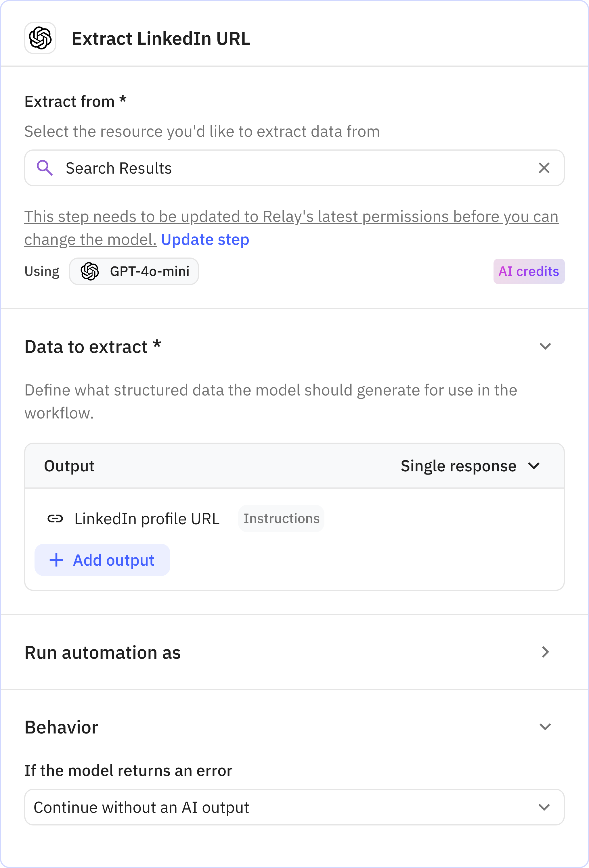The height and width of the screenshot is (868, 589).
Task: Click the link icon beside LinkedIn profile URL
Action: 55,519
